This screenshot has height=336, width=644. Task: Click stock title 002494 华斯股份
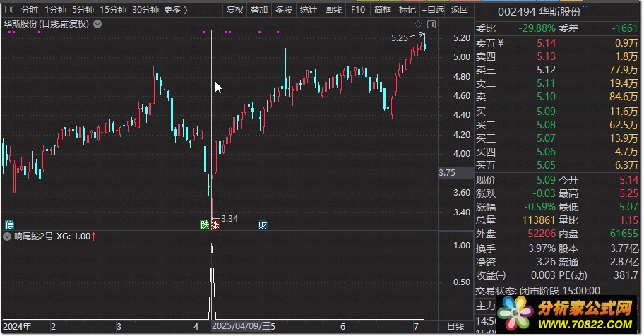pos(539,12)
